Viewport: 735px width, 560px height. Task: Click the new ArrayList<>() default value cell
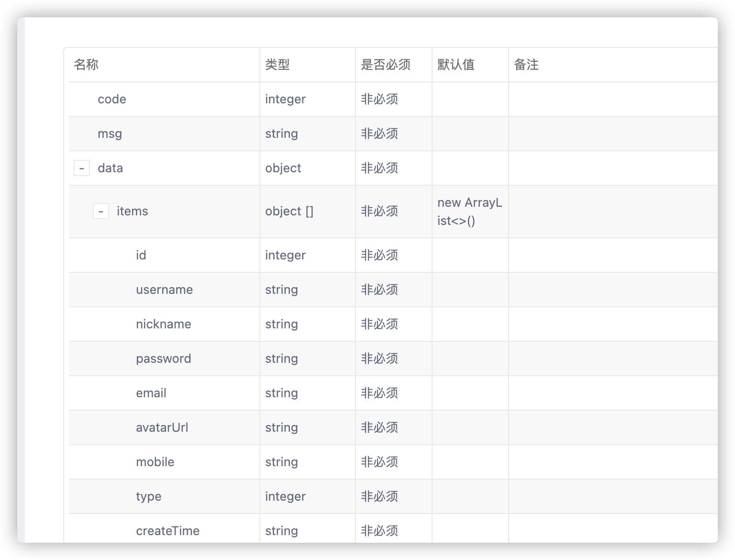pos(470,211)
